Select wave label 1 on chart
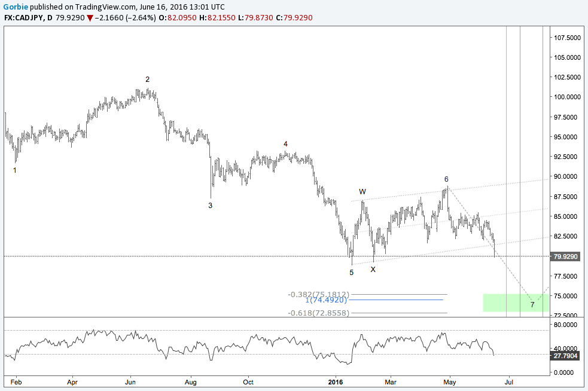Viewport: 588px width, 391px height. (14, 170)
